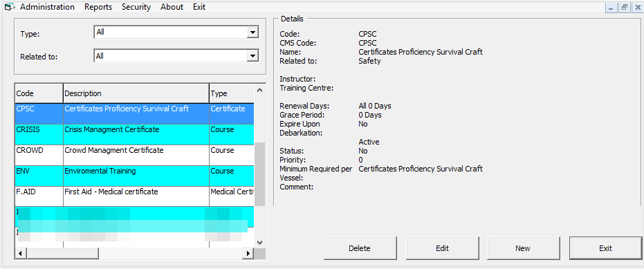
Task: Select the CPSC code cell
Action: coord(39,113)
